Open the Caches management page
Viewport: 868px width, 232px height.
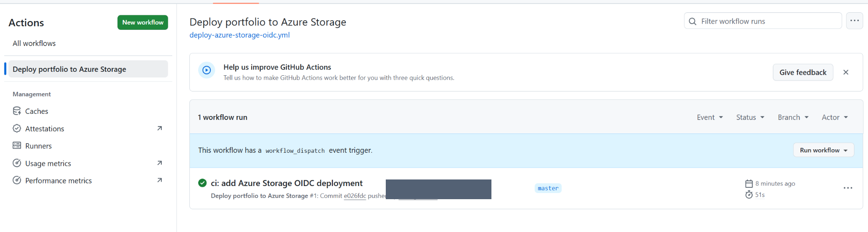[x=37, y=111]
